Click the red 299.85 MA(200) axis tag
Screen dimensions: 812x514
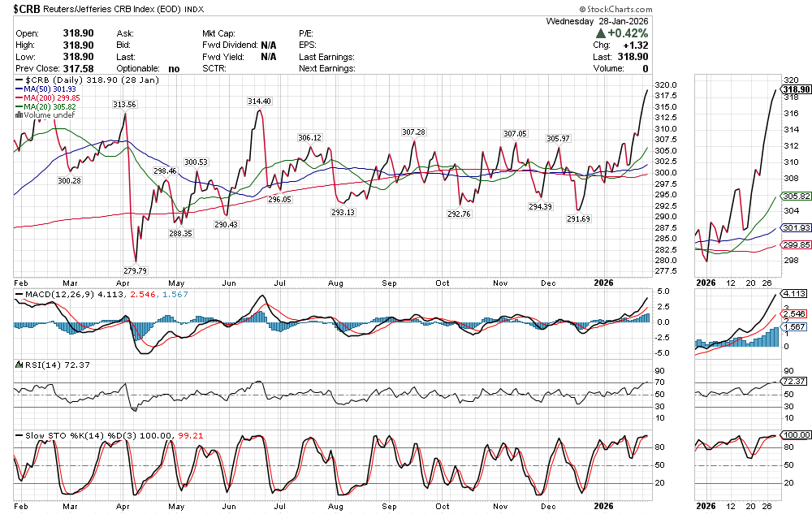click(796, 245)
